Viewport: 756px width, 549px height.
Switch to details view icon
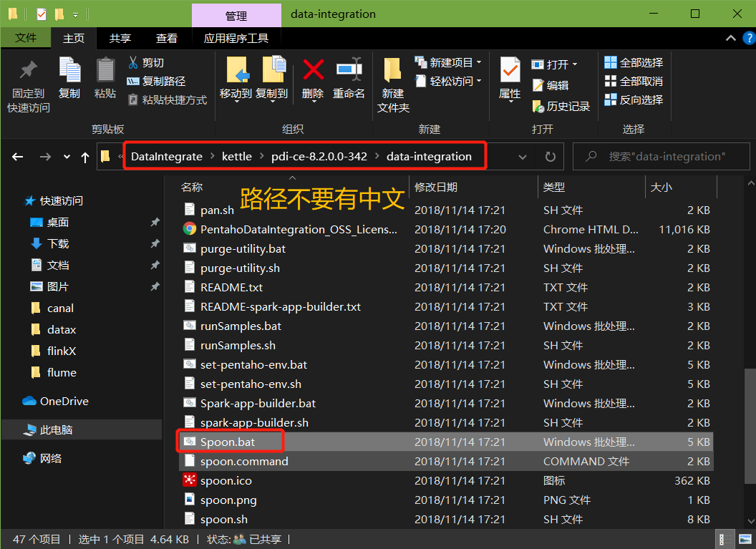click(x=724, y=540)
